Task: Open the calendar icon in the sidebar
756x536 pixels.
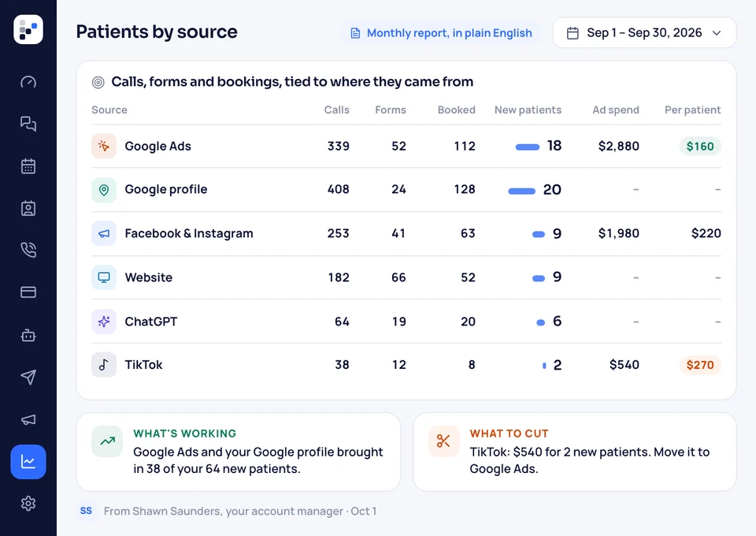Action: click(x=28, y=166)
